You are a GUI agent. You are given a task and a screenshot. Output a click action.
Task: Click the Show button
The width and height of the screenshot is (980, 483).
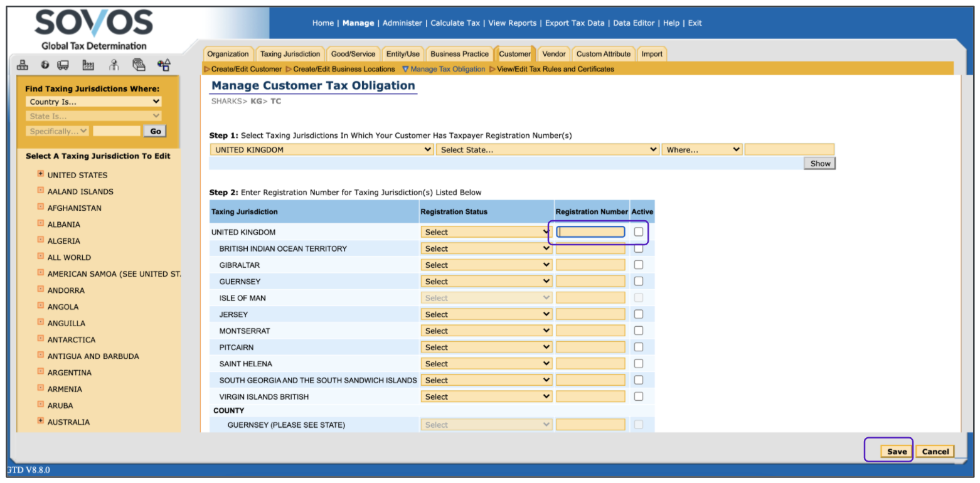[x=820, y=164]
